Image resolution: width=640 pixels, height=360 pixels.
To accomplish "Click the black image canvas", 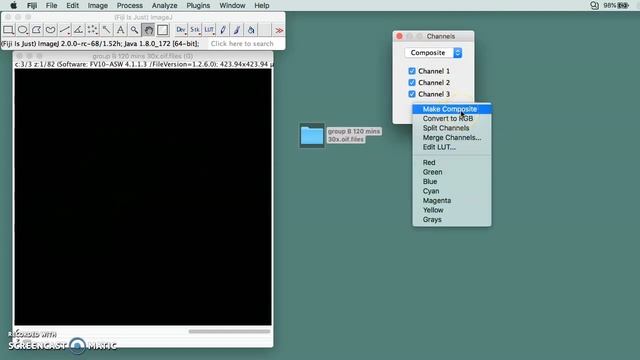I will click(x=143, y=197).
